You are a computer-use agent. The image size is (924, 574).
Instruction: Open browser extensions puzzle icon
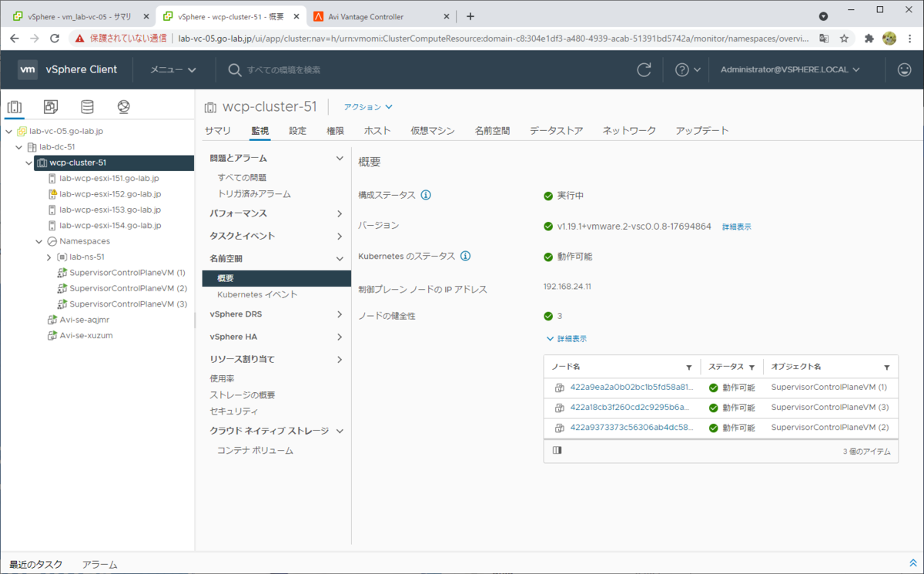[x=869, y=38]
